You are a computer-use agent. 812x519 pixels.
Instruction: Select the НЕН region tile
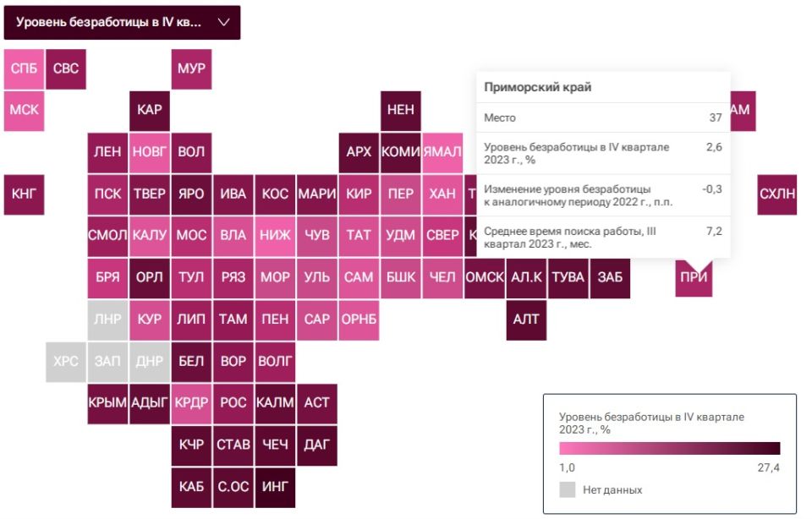(x=400, y=111)
